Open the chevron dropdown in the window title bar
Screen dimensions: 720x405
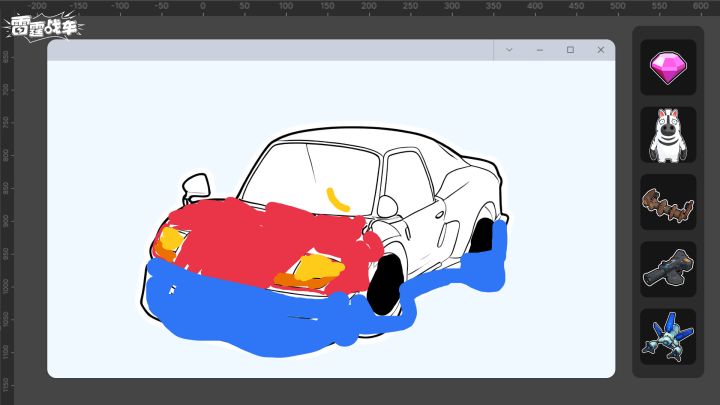pos(509,50)
